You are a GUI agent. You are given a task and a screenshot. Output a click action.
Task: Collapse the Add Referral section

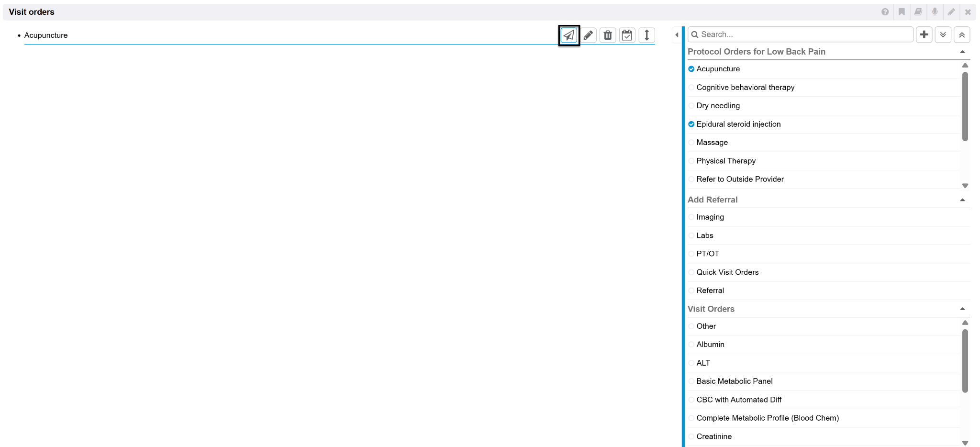tap(962, 200)
